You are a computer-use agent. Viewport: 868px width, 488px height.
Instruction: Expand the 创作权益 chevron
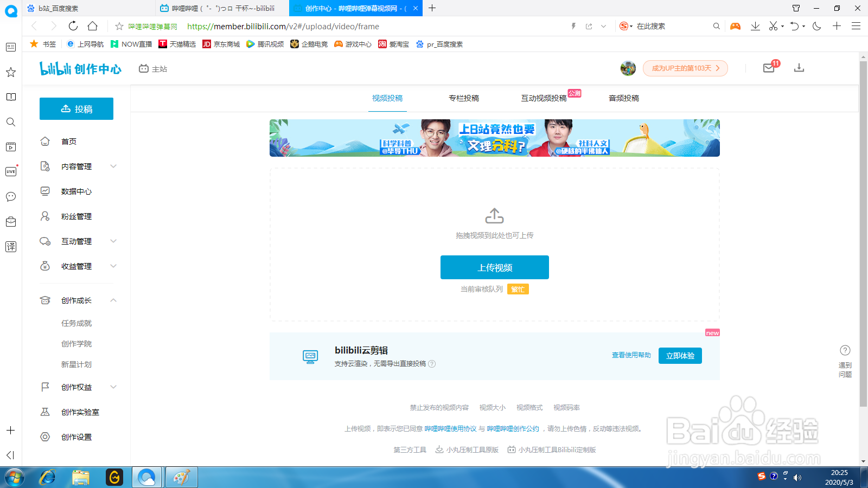point(113,387)
